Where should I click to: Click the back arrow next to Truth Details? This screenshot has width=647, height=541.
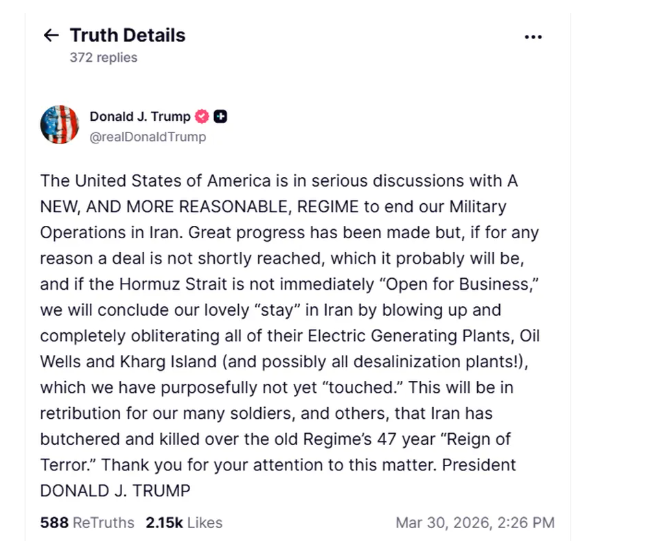pos(51,36)
